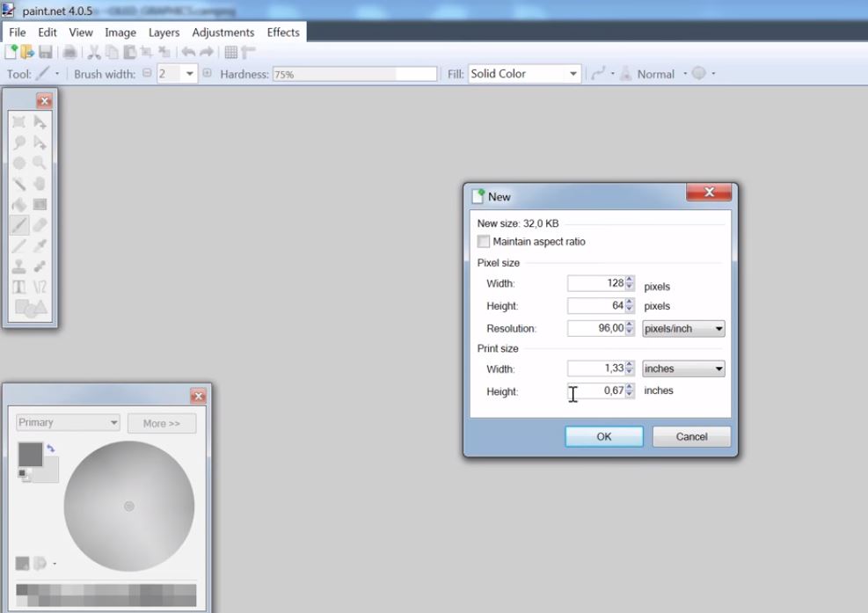This screenshot has height=613, width=868.
Task: Select the Move Selection tool
Action: pos(40,142)
